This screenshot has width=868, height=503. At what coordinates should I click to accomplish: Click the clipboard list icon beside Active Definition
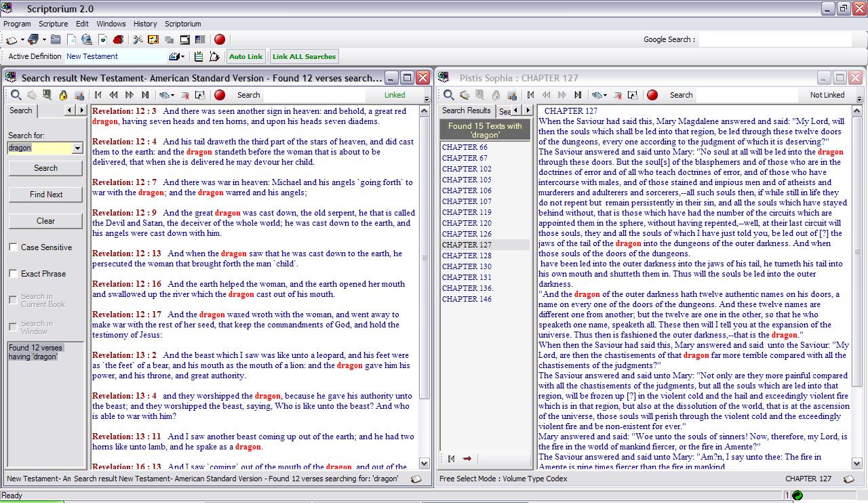click(199, 56)
